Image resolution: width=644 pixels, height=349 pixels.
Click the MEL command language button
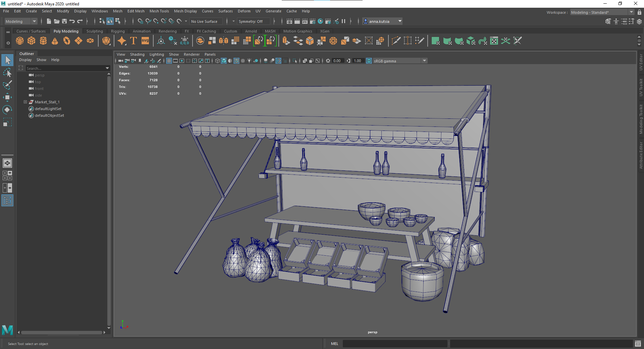click(334, 344)
